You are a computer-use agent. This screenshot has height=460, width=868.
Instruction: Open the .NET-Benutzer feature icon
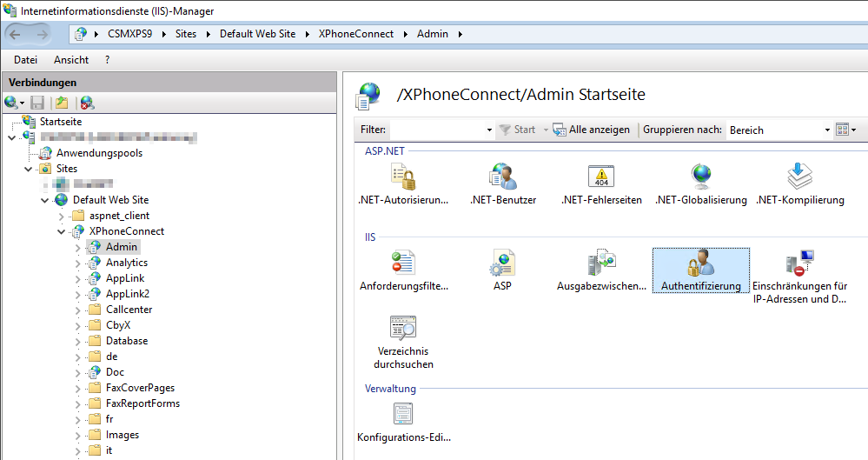[503, 177]
